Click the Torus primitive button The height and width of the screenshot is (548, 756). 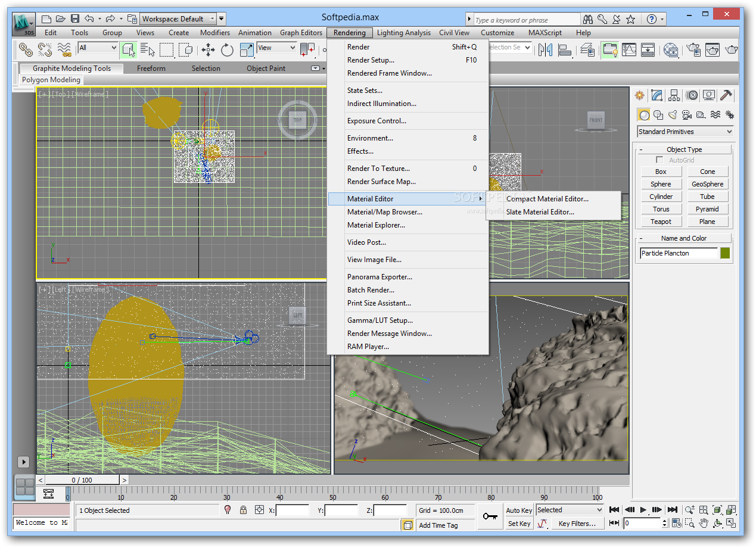(661, 209)
